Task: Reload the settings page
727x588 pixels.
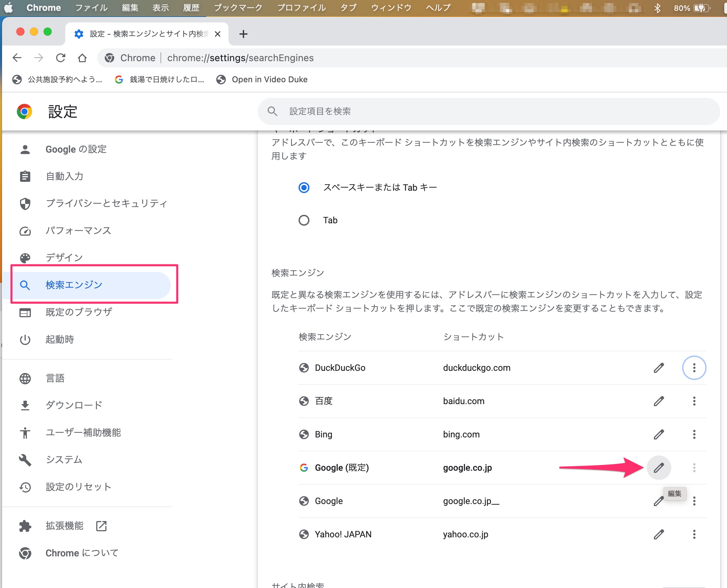Action: coord(61,58)
